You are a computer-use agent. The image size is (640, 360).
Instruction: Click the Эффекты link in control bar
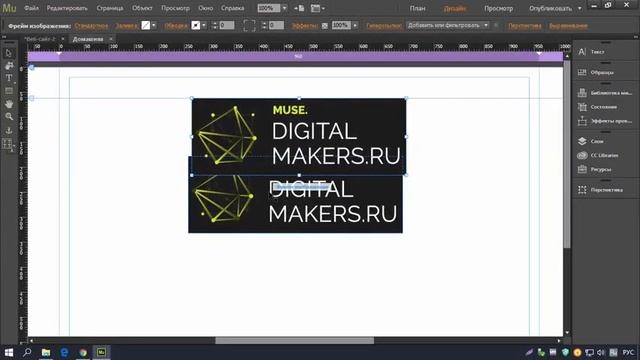coord(304,26)
